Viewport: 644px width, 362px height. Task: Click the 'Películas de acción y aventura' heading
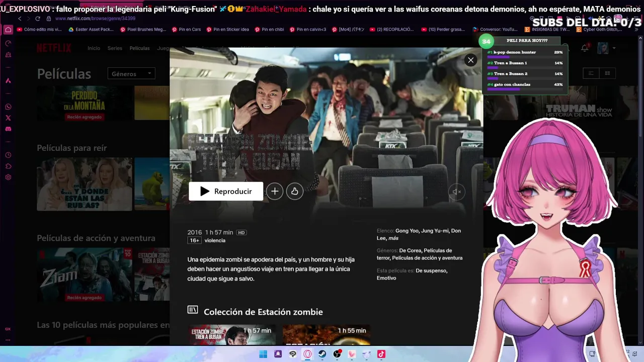click(96, 238)
